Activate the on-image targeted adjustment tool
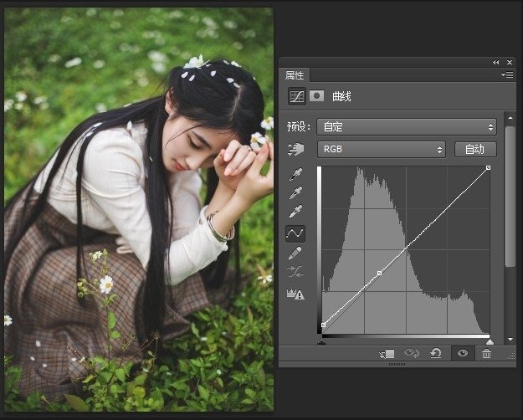 [296, 150]
